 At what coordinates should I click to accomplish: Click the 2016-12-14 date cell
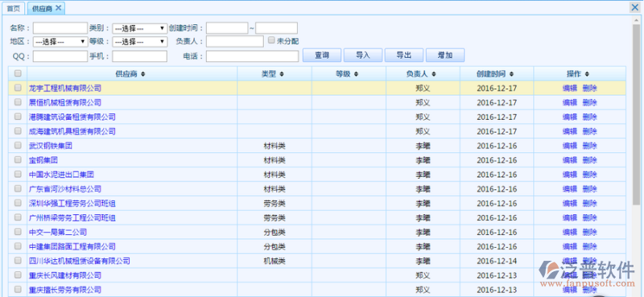tap(497, 261)
